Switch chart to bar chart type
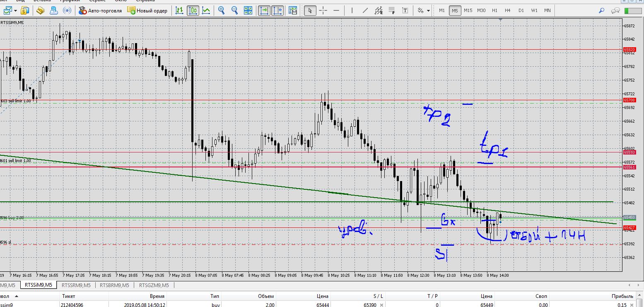 click(179, 10)
